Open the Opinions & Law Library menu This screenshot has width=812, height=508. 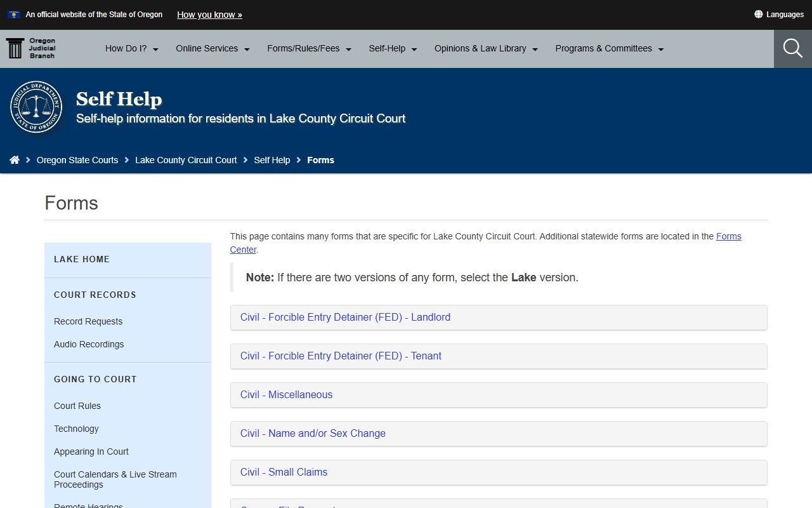click(486, 48)
